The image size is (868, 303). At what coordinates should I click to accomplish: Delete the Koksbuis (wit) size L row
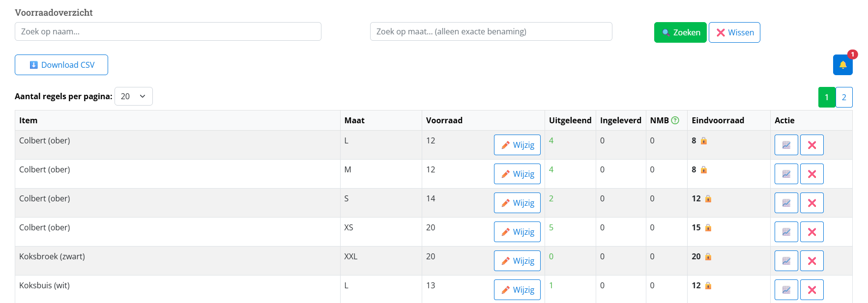click(x=811, y=290)
